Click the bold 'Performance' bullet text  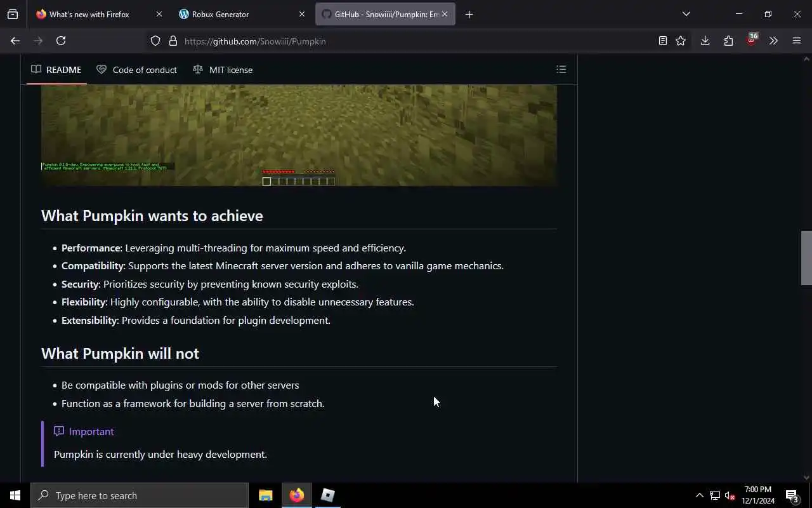(x=91, y=248)
